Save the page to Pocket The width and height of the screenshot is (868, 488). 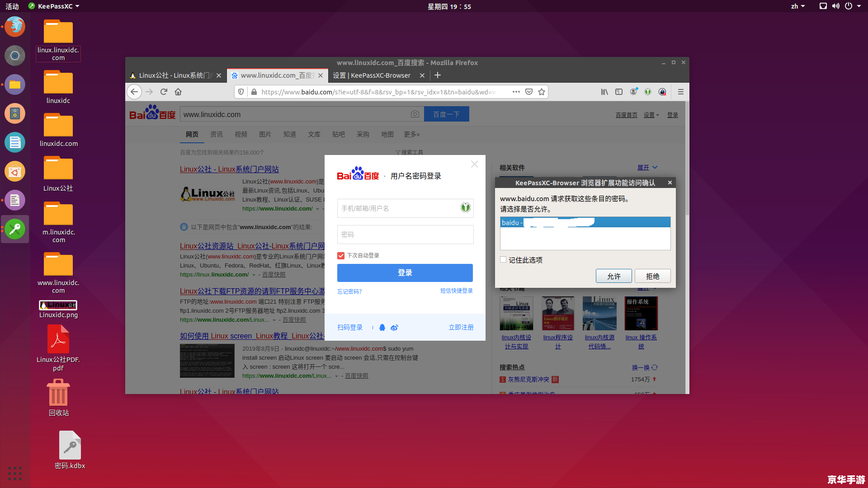pos(529,92)
